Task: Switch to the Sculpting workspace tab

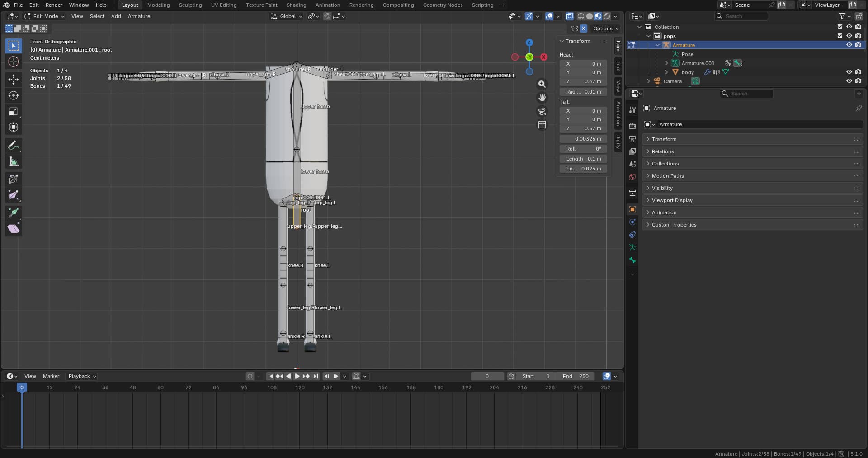Action: coord(190,5)
